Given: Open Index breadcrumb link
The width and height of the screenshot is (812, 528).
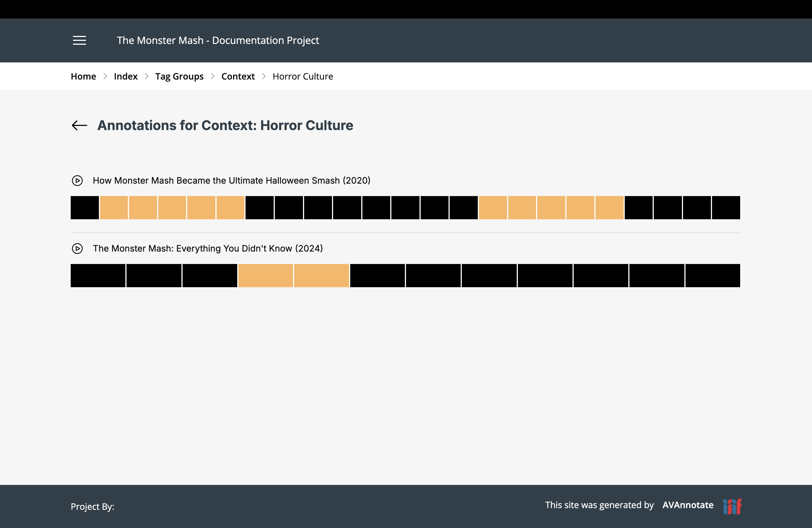Looking at the screenshot, I should (x=126, y=76).
